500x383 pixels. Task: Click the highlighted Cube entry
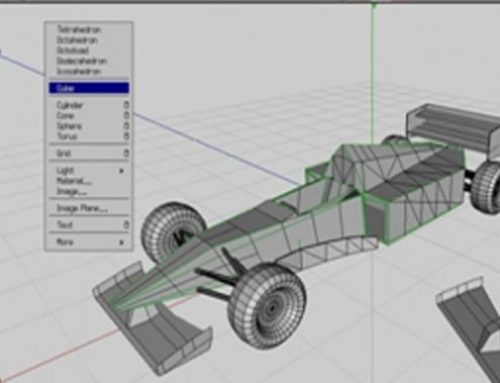click(89, 88)
